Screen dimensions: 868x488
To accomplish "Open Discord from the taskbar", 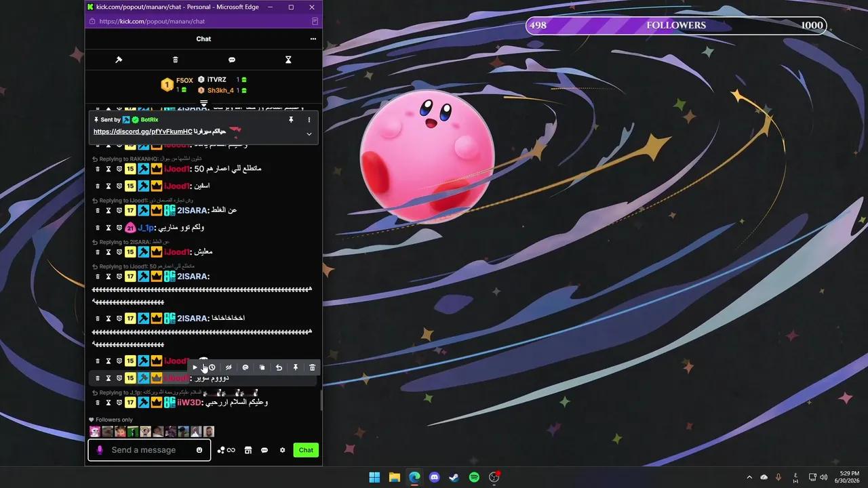I will click(x=435, y=477).
